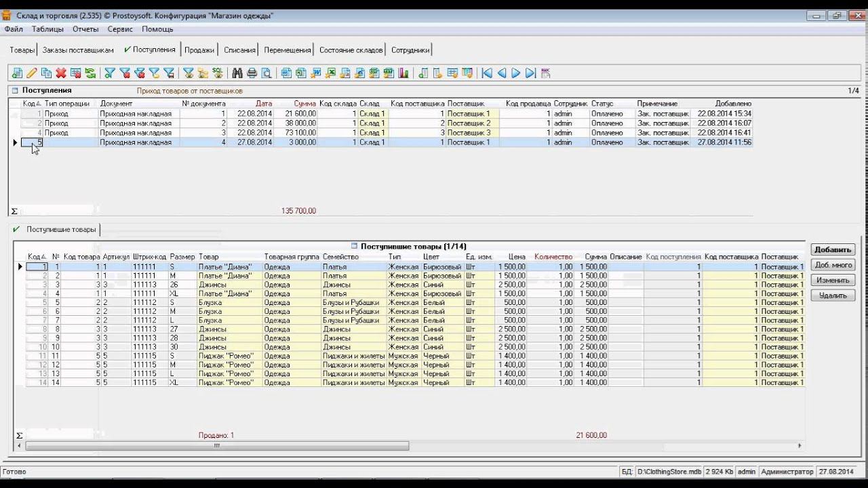Click the Изменить button
Screen dimensions: 868x488
point(833,280)
